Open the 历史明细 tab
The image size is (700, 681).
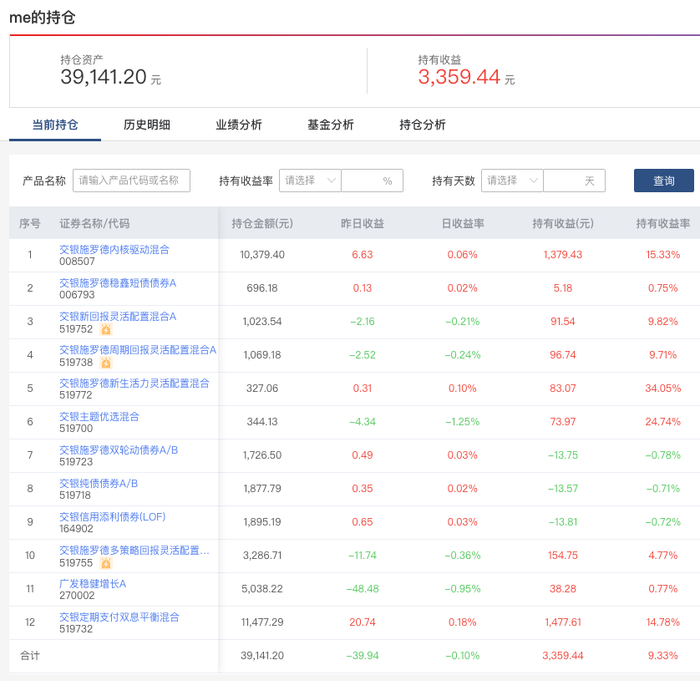point(147,125)
